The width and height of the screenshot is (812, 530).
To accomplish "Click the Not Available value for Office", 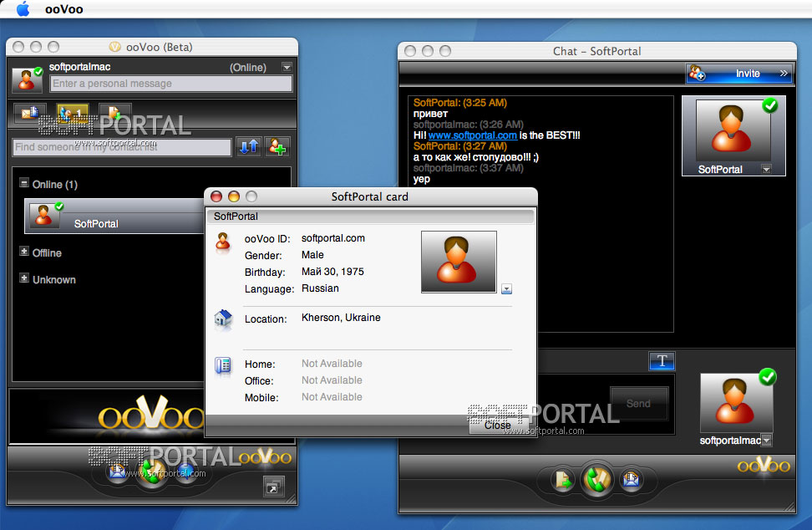I will (332, 380).
